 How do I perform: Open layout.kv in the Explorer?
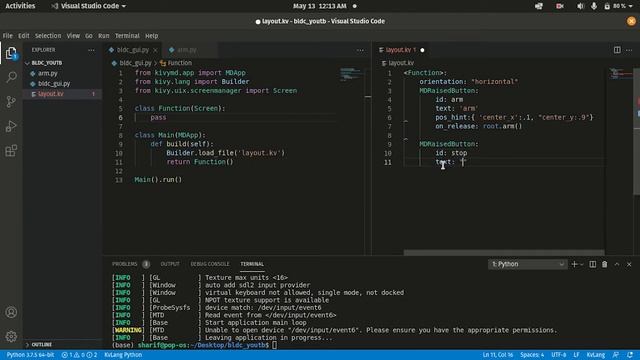(51, 94)
